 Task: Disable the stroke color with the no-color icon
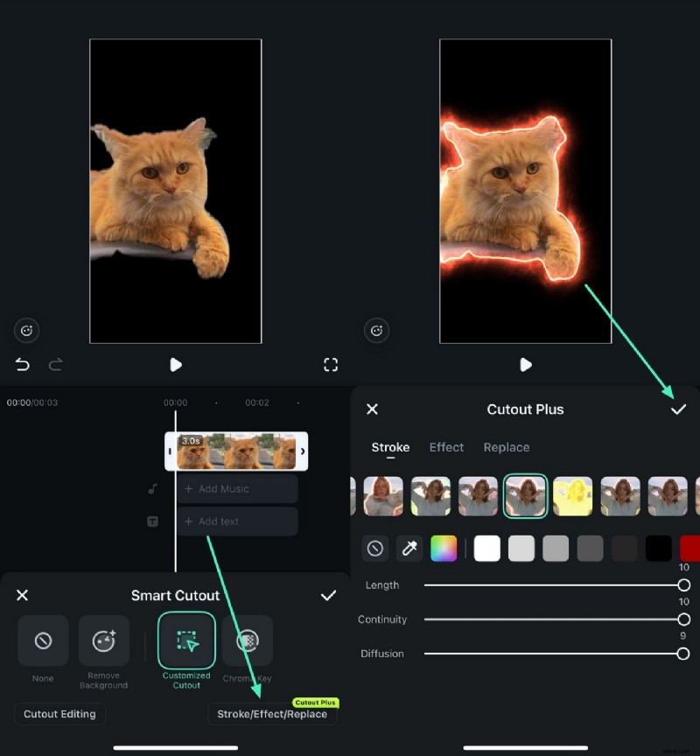tap(375, 548)
